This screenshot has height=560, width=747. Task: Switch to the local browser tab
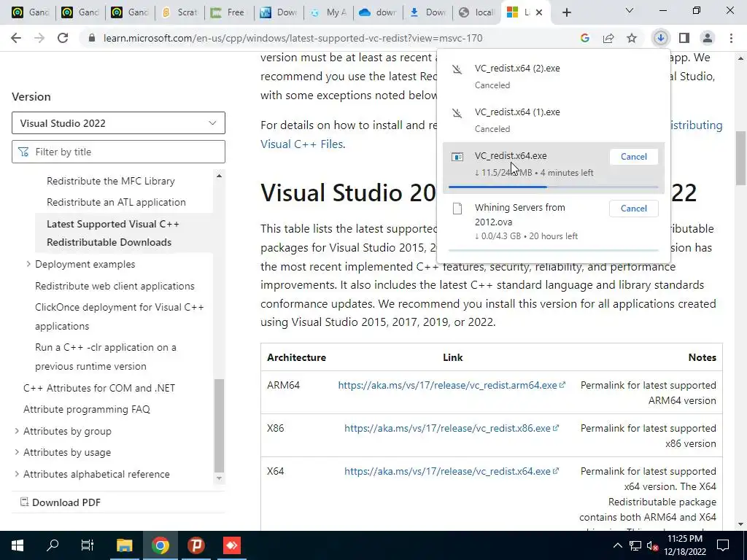pos(477,12)
